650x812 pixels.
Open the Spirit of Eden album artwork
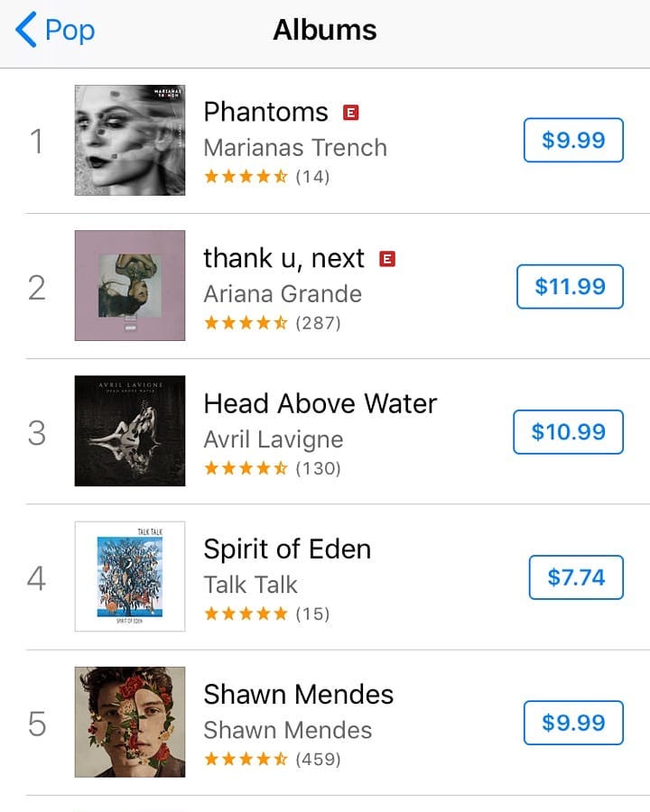pos(130,577)
